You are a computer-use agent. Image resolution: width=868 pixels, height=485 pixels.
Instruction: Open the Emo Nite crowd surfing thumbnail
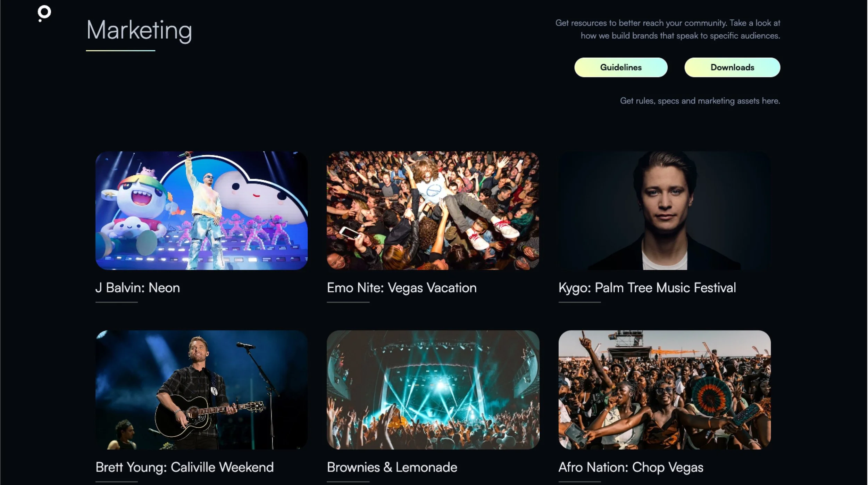point(433,211)
